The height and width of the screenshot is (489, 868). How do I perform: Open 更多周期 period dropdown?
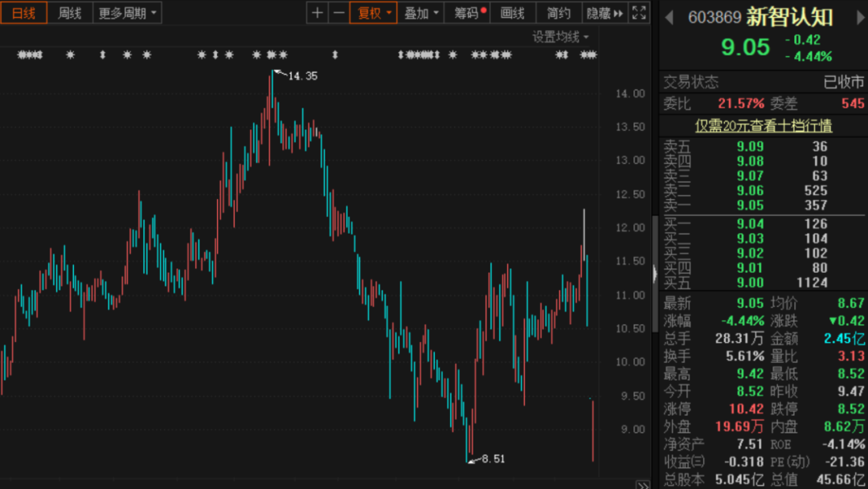pos(127,13)
